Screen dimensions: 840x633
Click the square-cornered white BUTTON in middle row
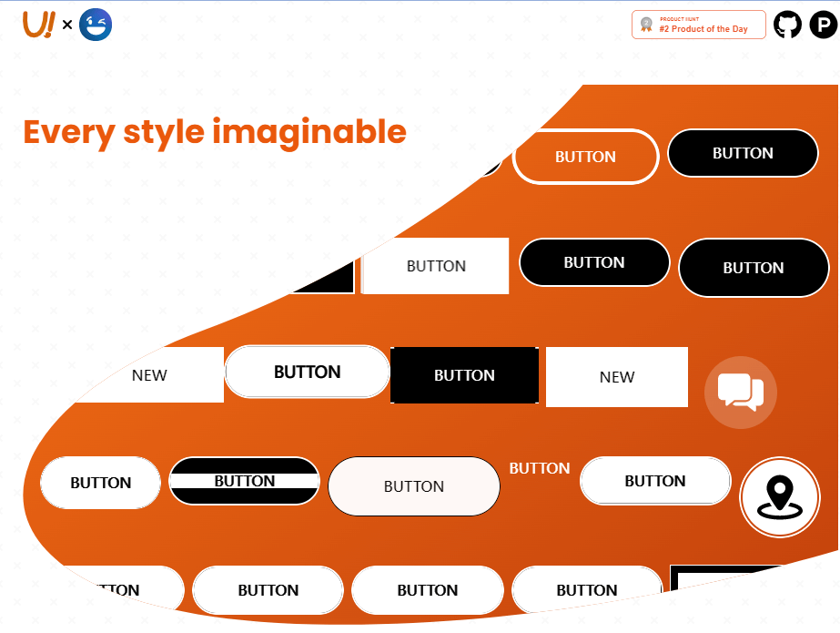tap(435, 266)
